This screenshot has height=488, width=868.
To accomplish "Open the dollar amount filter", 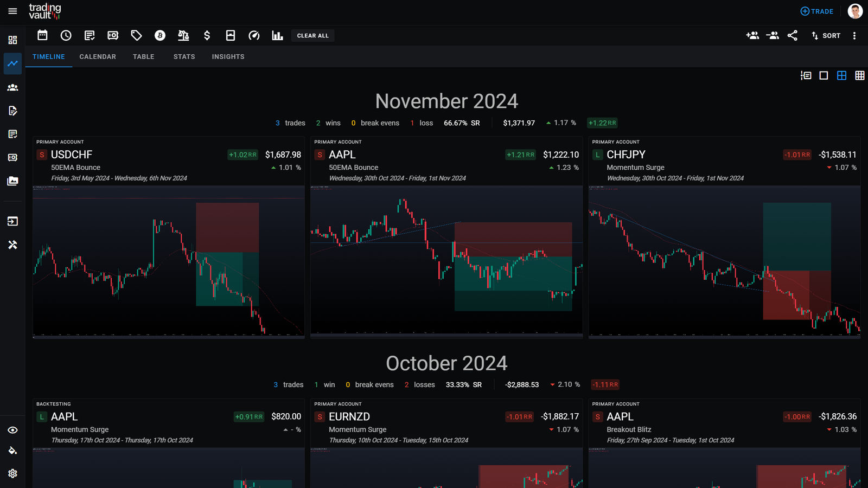I will coord(207,35).
